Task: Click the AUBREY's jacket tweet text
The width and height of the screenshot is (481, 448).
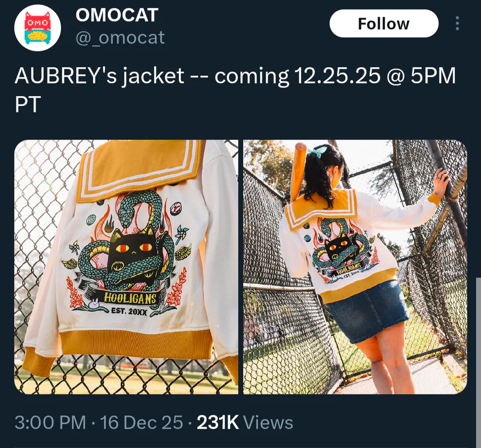Action: click(235, 90)
